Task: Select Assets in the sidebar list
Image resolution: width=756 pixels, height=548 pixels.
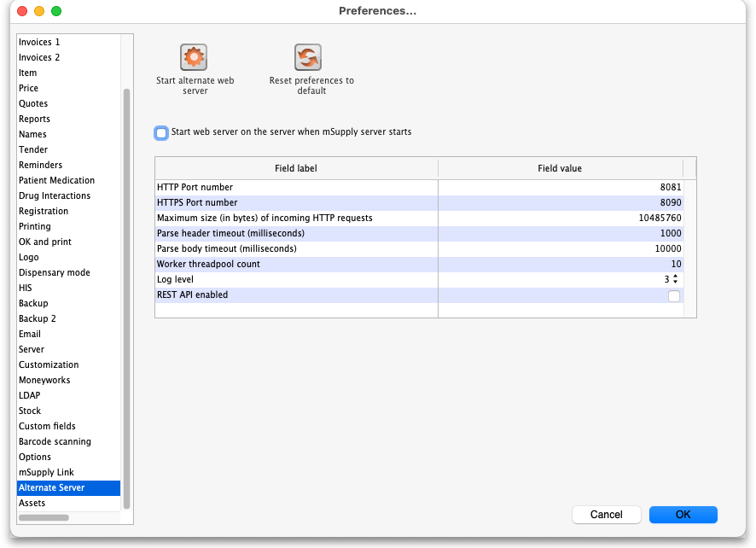Action: (x=32, y=503)
